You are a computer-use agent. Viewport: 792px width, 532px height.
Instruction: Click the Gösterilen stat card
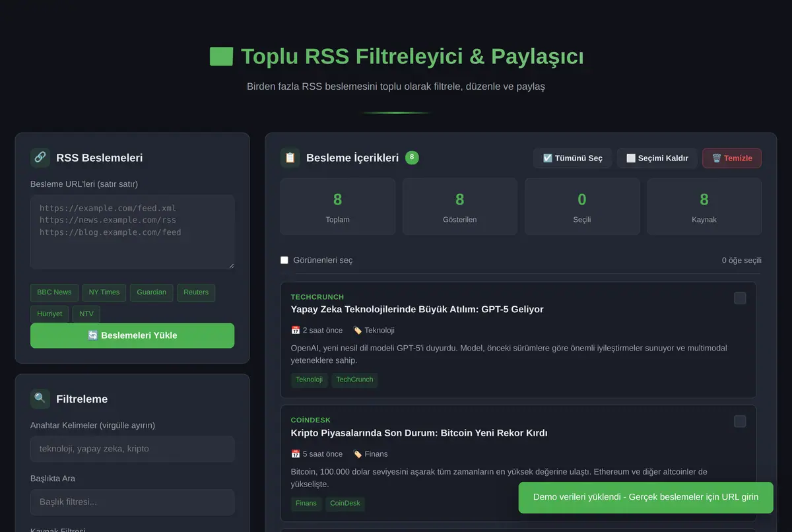click(460, 207)
